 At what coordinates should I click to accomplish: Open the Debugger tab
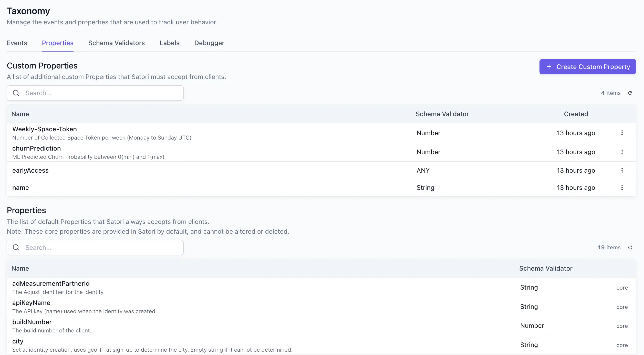(x=209, y=43)
